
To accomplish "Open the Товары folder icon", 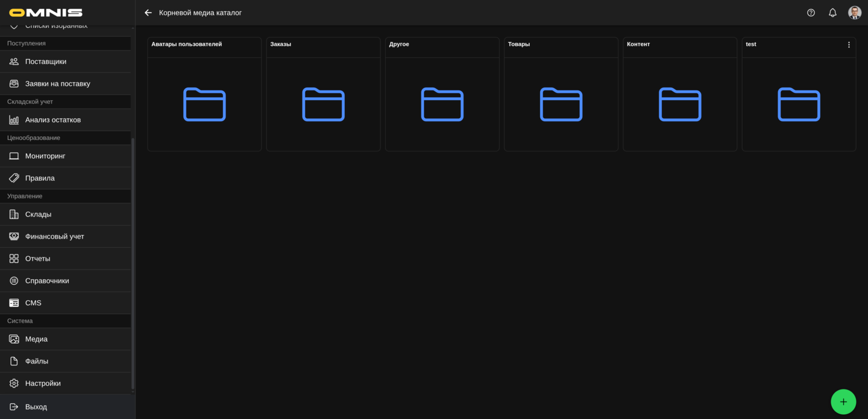I will [x=561, y=104].
